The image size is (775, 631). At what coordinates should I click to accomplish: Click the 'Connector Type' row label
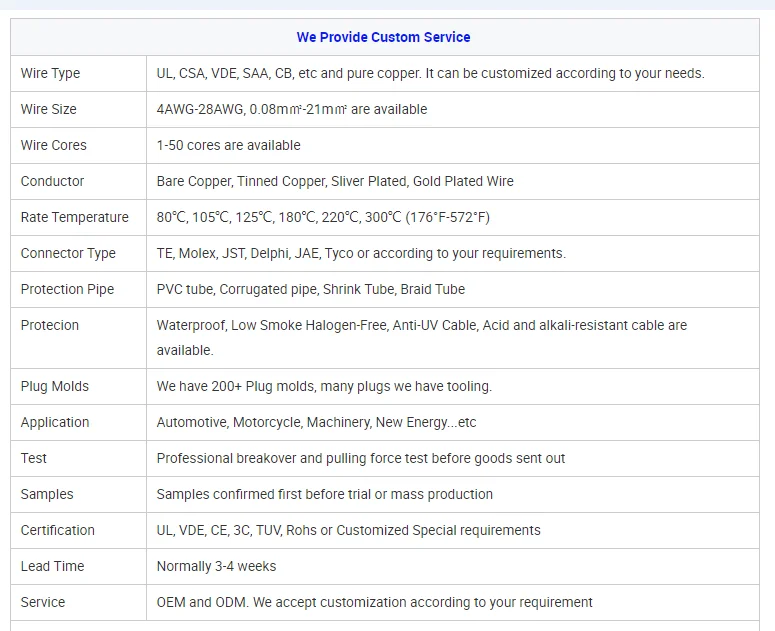pos(68,253)
